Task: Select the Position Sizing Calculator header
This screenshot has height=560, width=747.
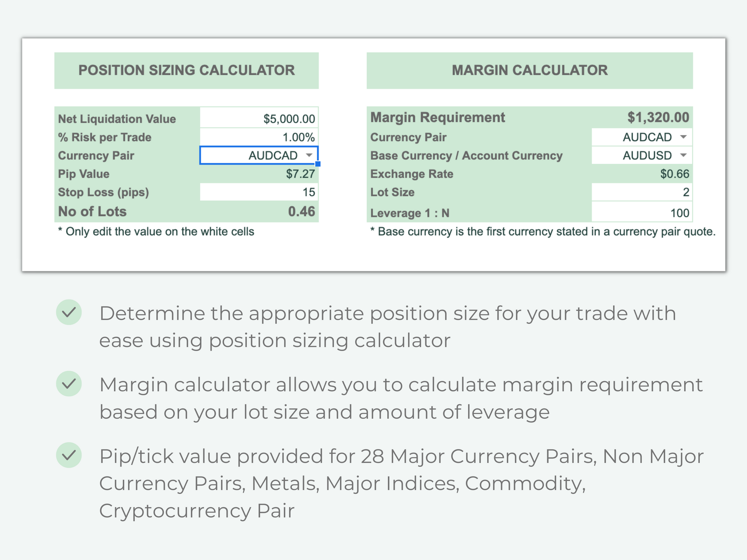Action: tap(187, 71)
